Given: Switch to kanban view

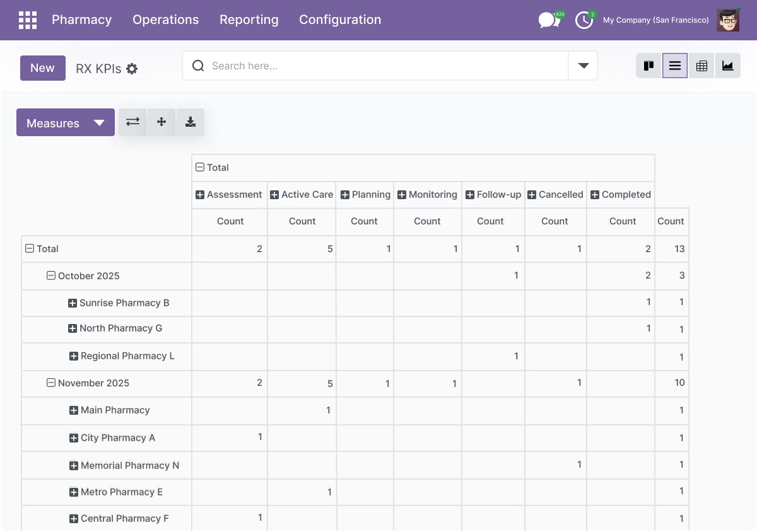Looking at the screenshot, I should [648, 66].
